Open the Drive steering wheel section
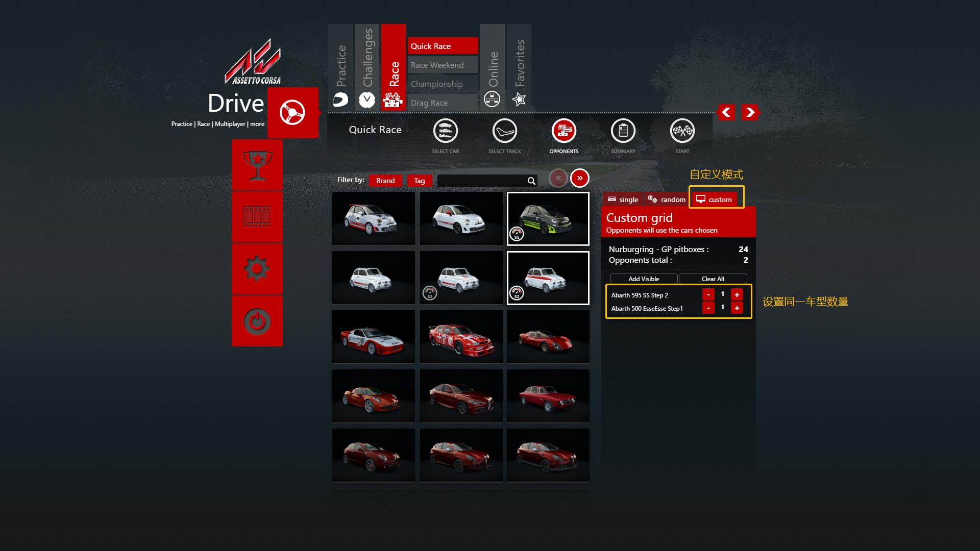 point(292,113)
